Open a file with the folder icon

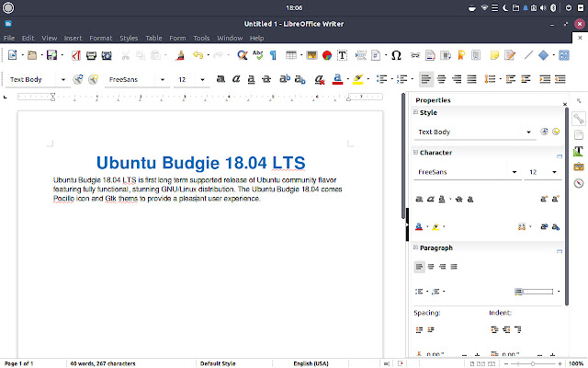click(x=32, y=55)
